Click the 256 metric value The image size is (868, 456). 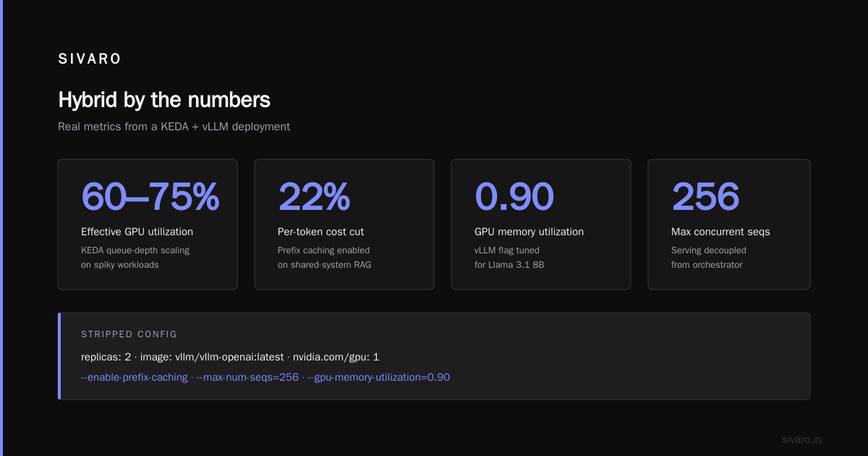pyautogui.click(x=705, y=197)
